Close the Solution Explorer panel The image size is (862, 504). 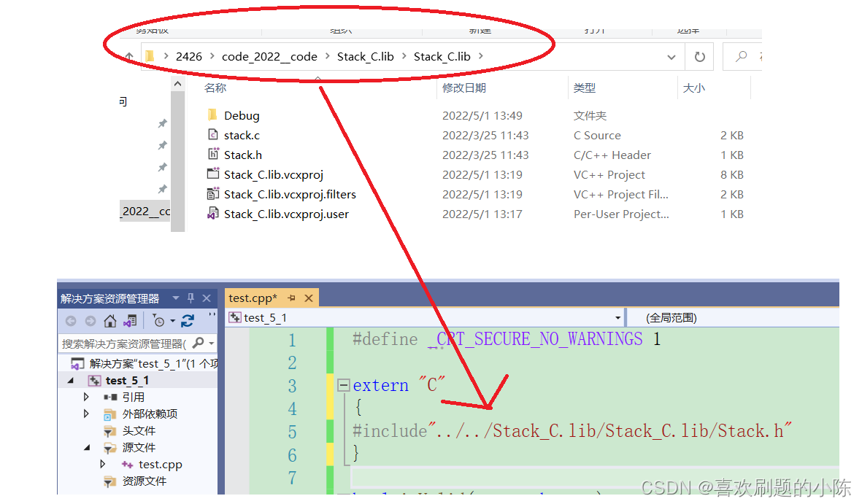click(x=207, y=298)
